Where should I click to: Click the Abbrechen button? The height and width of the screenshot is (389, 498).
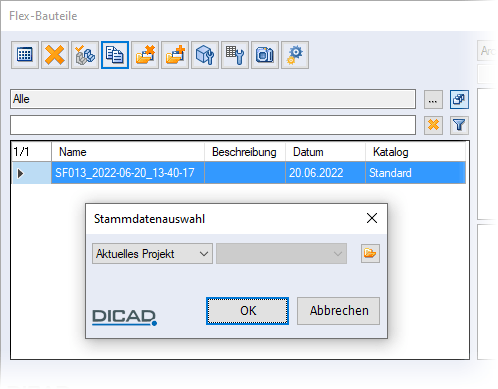pos(338,311)
